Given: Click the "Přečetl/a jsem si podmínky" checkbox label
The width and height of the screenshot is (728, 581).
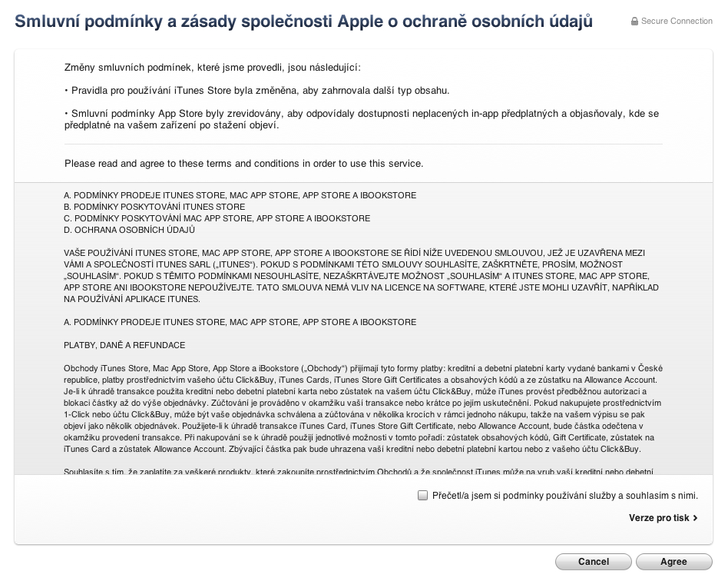Looking at the screenshot, I should [564, 496].
